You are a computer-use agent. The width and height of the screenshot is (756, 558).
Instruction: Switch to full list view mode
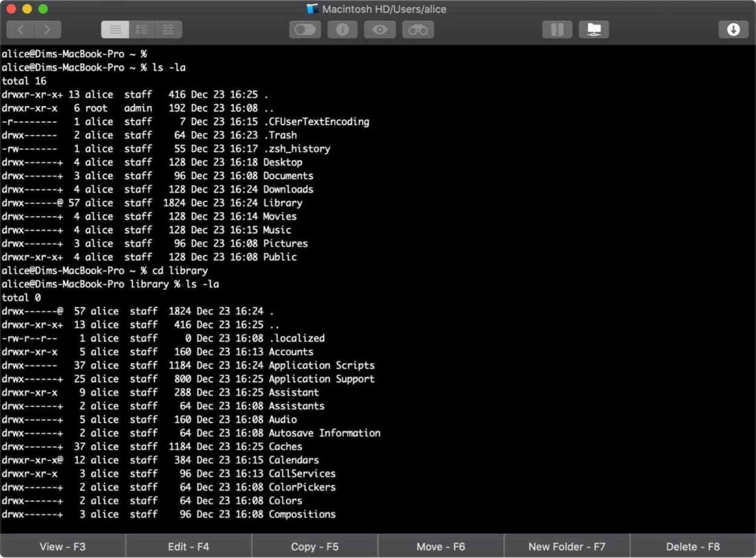pos(115,29)
